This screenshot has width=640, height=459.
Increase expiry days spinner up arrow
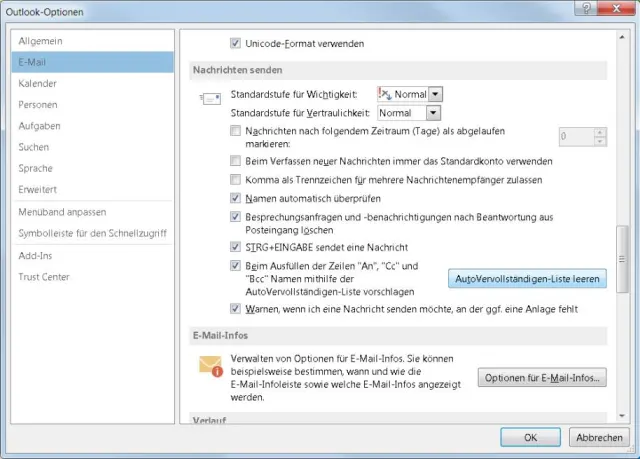[600, 132]
